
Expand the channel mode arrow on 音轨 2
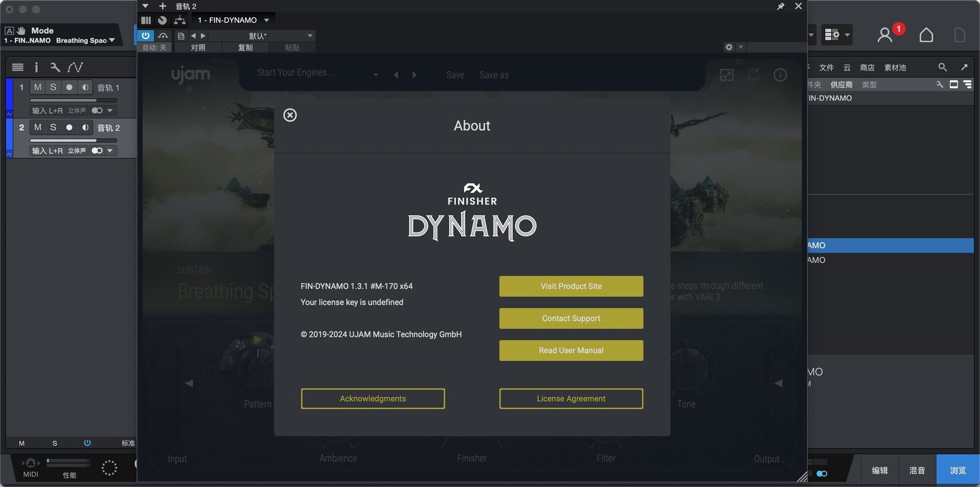pyautogui.click(x=110, y=151)
